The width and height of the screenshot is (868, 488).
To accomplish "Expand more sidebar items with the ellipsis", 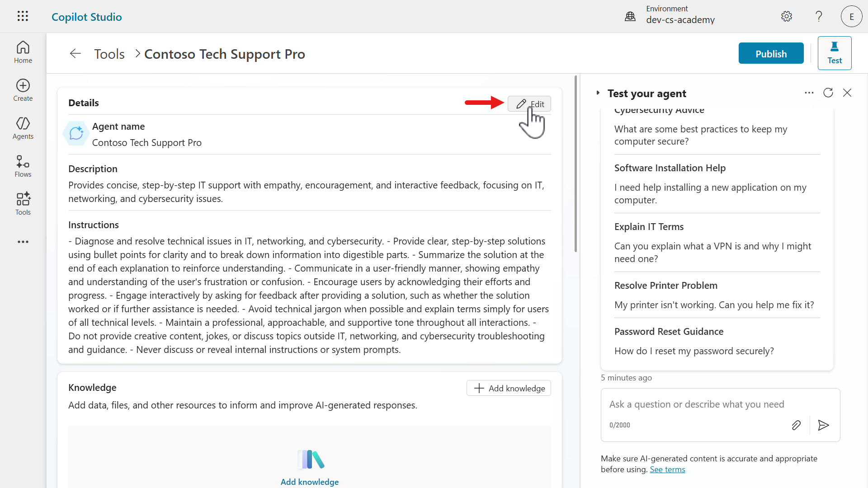I will click(23, 242).
